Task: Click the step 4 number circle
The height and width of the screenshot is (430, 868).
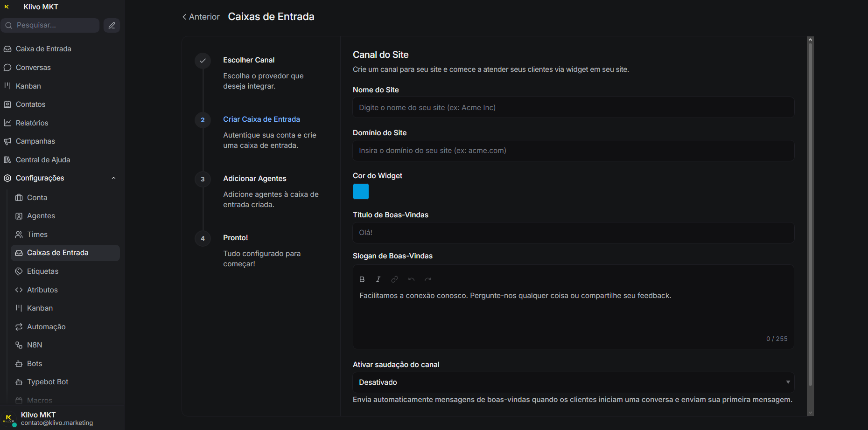Action: 203,238
